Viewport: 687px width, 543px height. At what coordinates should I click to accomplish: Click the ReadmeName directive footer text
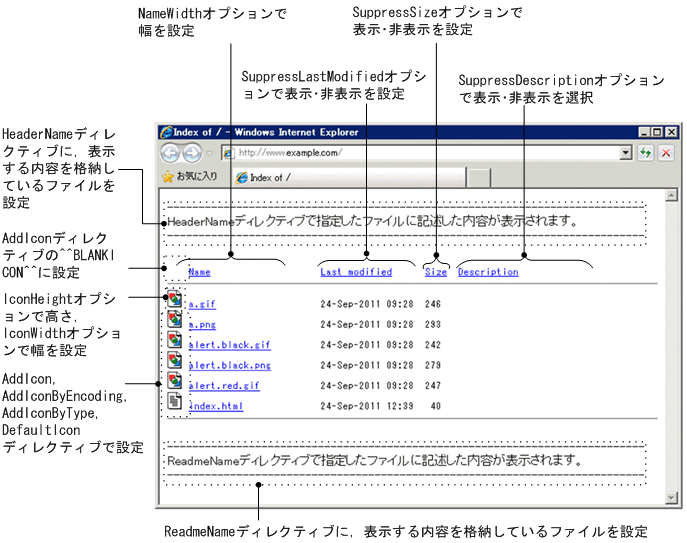(x=375, y=461)
